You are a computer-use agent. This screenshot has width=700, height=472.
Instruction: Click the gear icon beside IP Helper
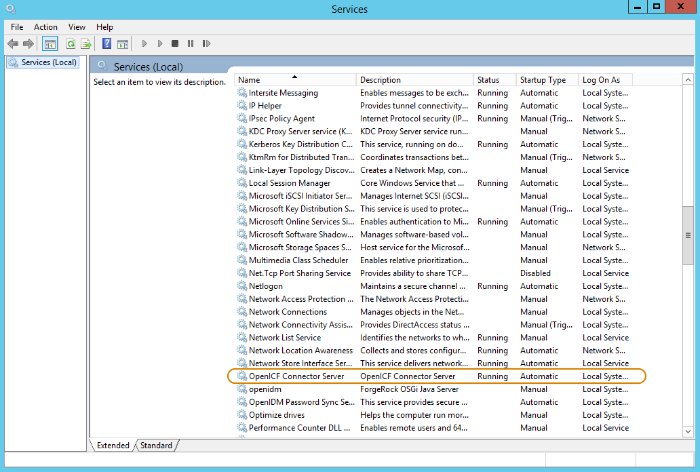[x=242, y=105]
